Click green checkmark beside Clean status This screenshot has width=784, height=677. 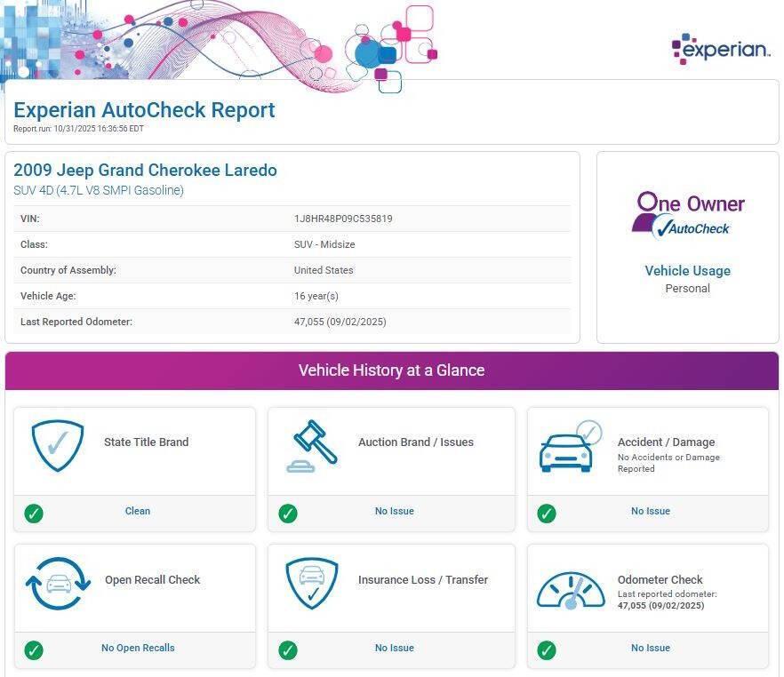(x=34, y=514)
